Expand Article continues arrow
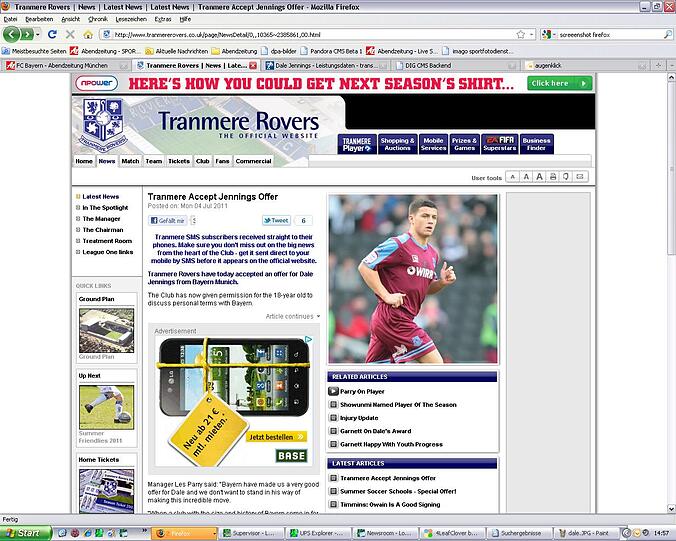 [x=319, y=316]
